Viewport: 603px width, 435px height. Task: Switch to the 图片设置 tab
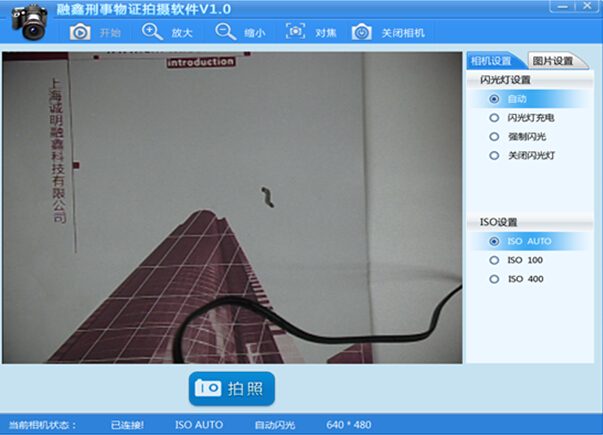coord(556,61)
